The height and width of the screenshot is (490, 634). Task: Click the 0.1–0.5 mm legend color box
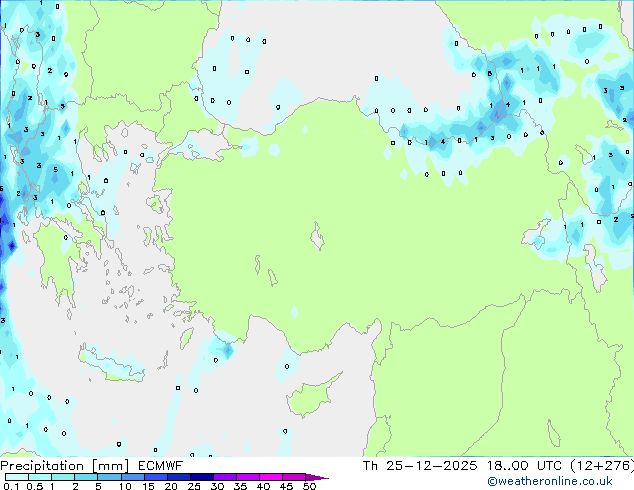tap(17, 477)
